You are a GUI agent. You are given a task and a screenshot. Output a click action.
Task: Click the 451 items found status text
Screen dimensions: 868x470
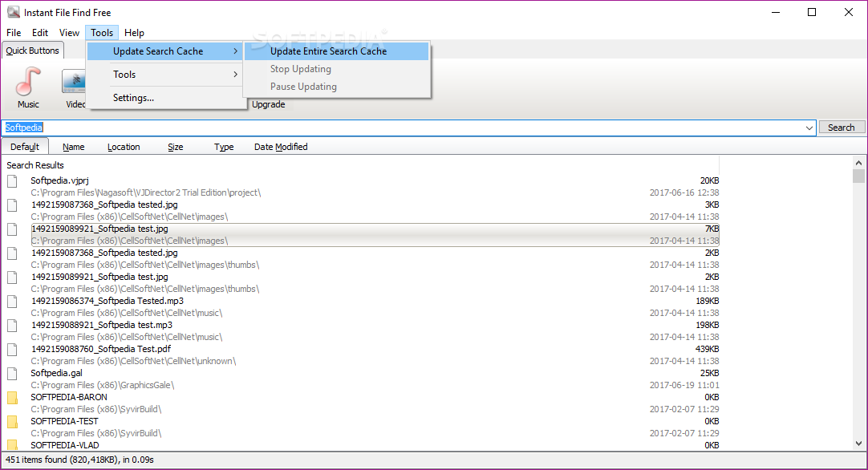(79, 460)
